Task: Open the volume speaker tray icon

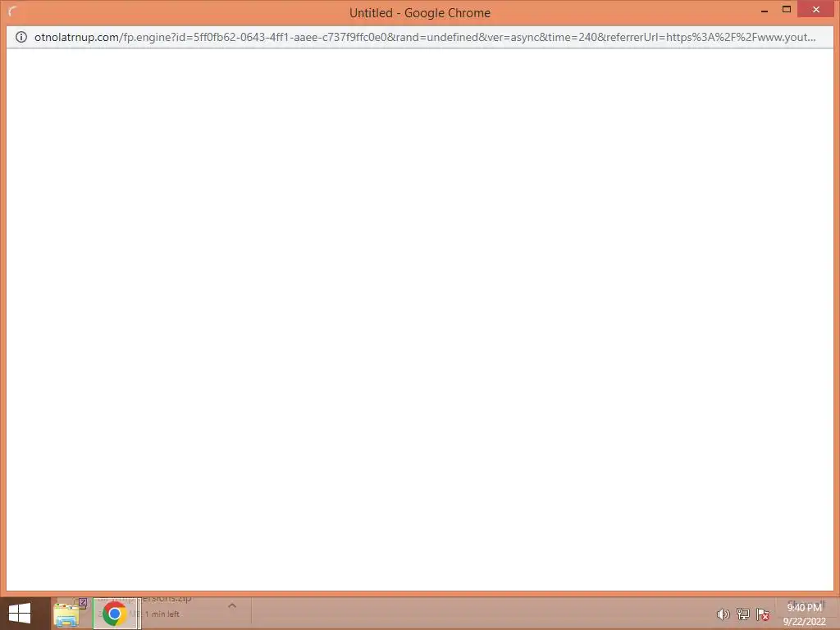Action: 723,614
